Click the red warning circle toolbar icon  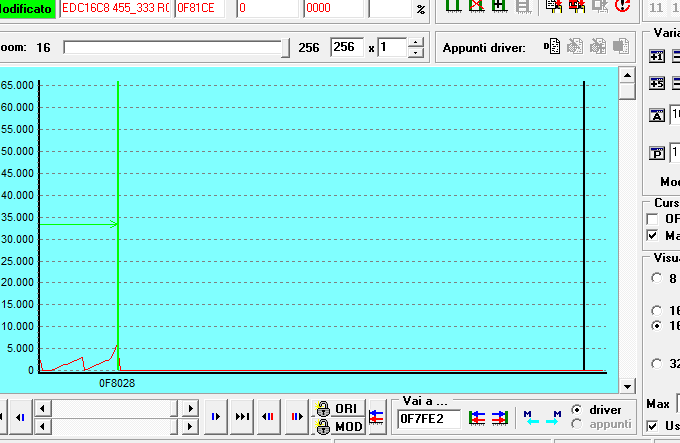(x=622, y=6)
